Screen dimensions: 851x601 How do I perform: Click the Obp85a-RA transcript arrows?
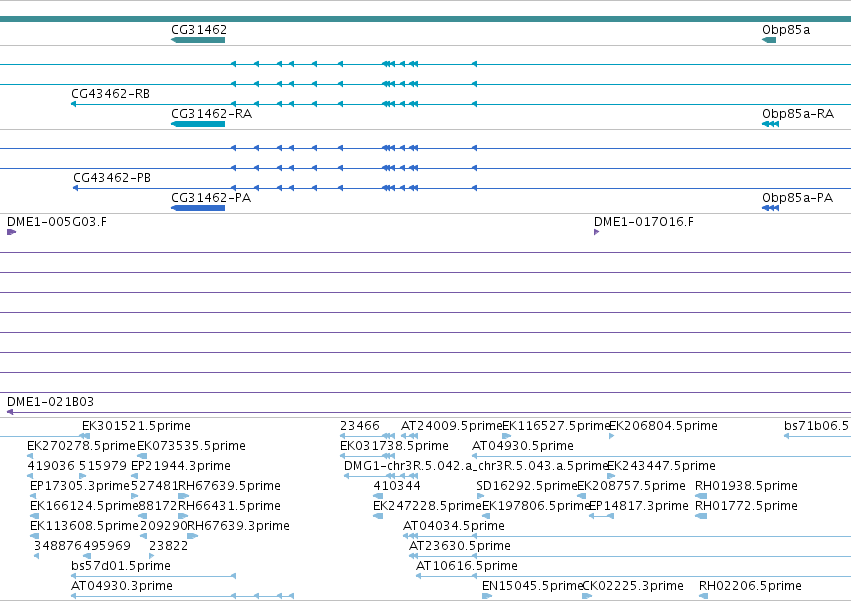pyautogui.click(x=771, y=124)
